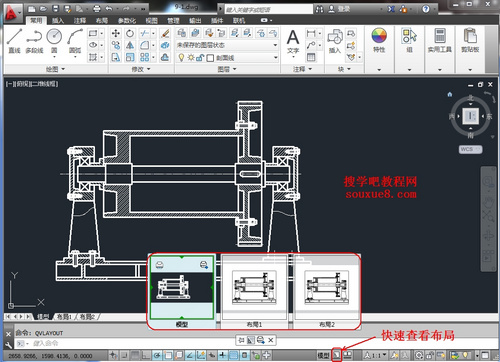Viewport: 500px width, 362px height.
Task: Click the Move tool in Modify panel
Action: pos(116,33)
